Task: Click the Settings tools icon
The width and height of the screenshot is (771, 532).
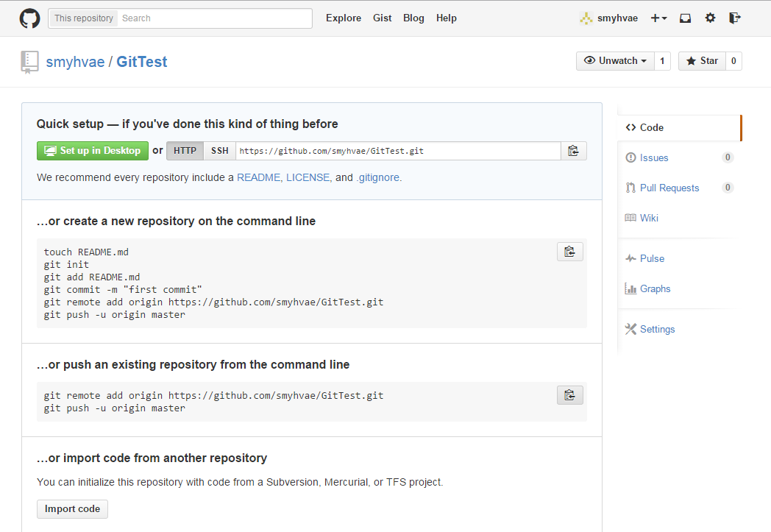Action: (x=630, y=329)
